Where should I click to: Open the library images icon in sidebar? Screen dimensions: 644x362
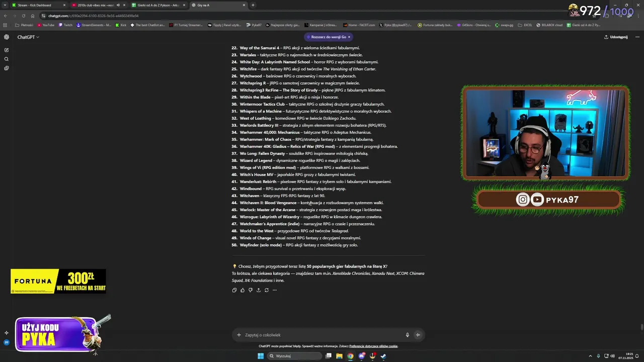(7, 68)
